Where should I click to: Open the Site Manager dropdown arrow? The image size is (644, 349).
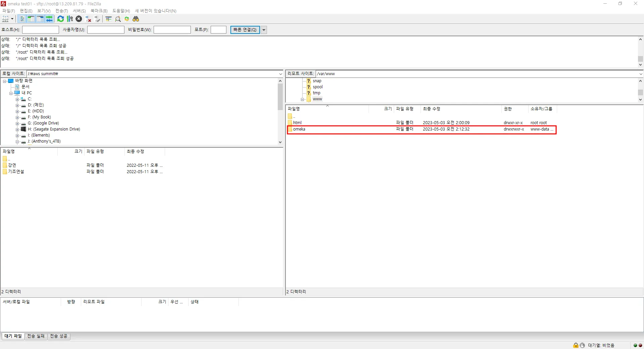click(12, 19)
